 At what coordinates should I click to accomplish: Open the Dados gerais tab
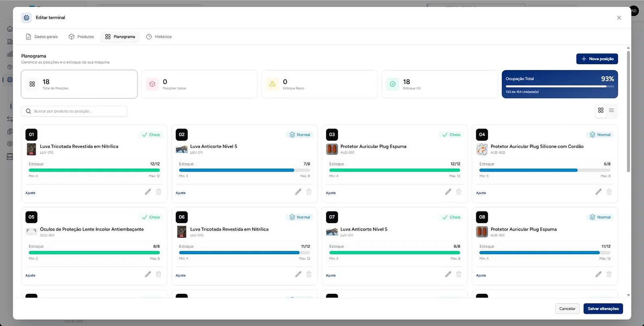pyautogui.click(x=42, y=37)
